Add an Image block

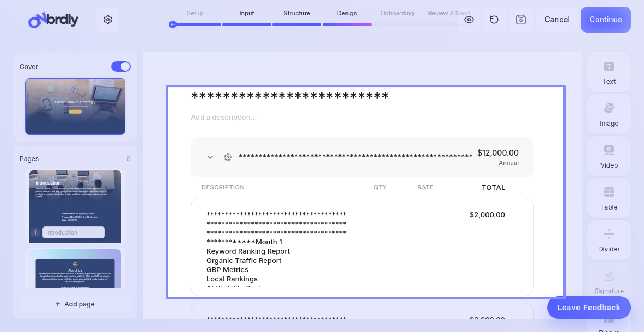click(x=609, y=114)
